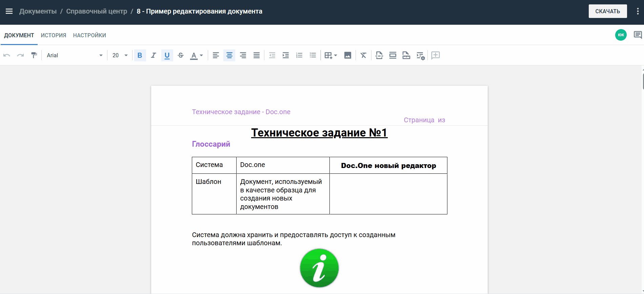Click the format painter icon
The height and width of the screenshot is (294, 644).
coord(34,55)
